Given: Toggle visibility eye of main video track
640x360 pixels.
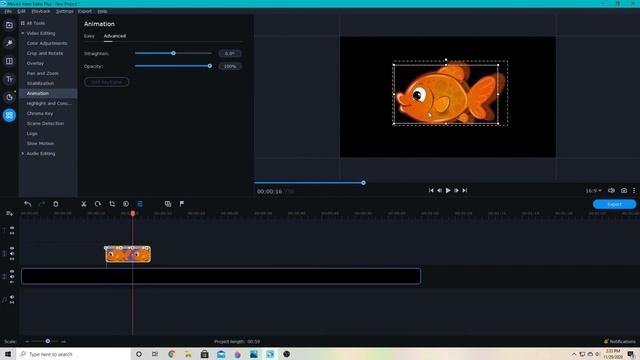Looking at the screenshot, I should 12,271.
